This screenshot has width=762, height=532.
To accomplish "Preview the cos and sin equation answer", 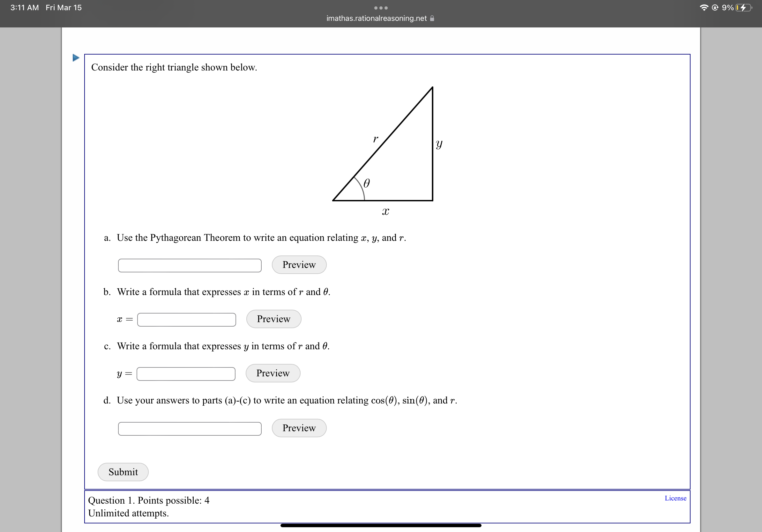I will [x=299, y=428].
